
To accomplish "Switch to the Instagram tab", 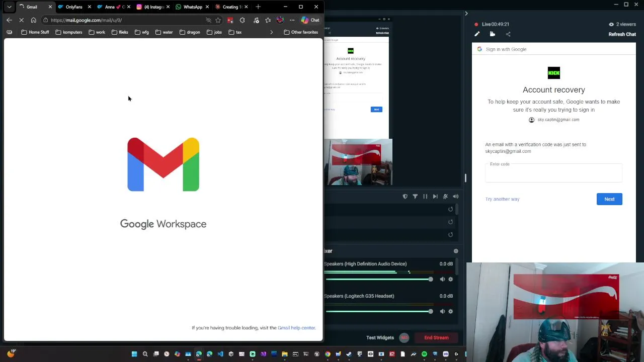I will [x=153, y=7].
